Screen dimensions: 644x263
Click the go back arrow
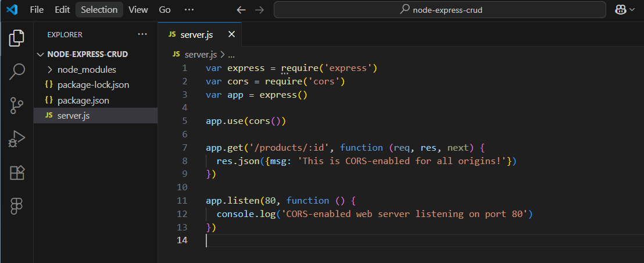pos(241,10)
